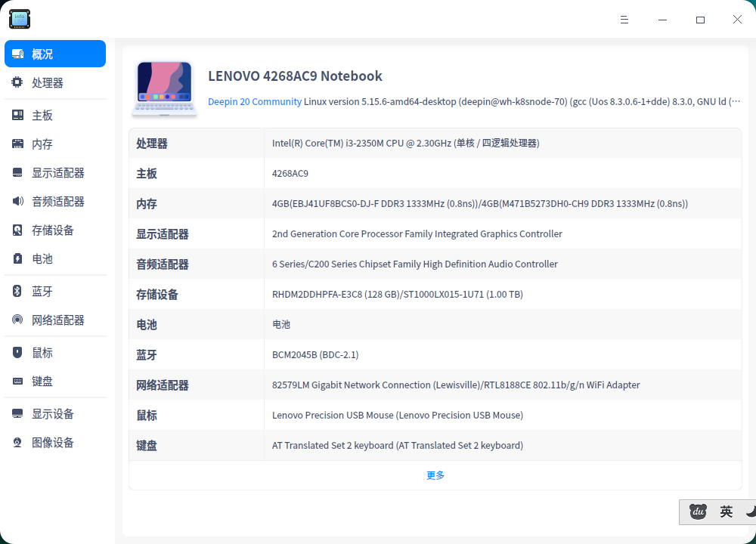Click the 键盘 keyboard icon

(x=17, y=381)
